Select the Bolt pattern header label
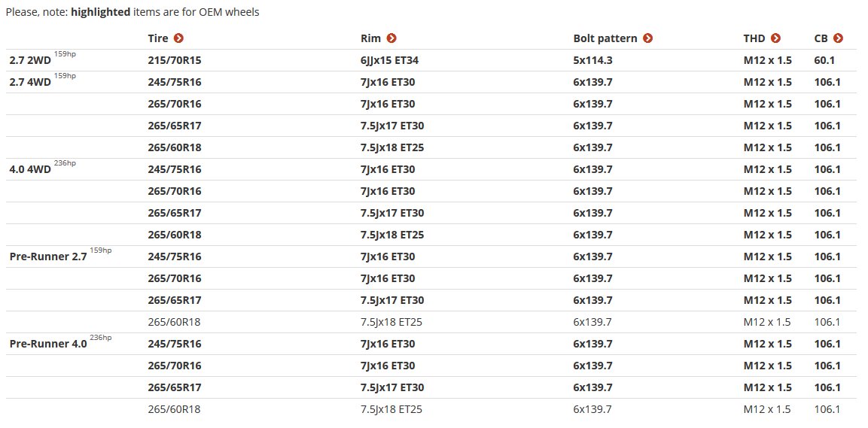This screenshot has height=428, width=868. (x=605, y=38)
